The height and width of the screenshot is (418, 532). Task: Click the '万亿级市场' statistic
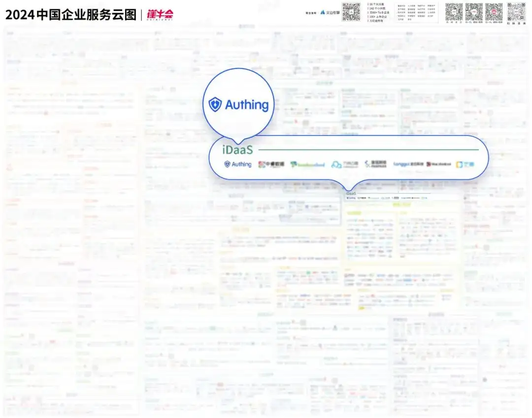point(375,21)
